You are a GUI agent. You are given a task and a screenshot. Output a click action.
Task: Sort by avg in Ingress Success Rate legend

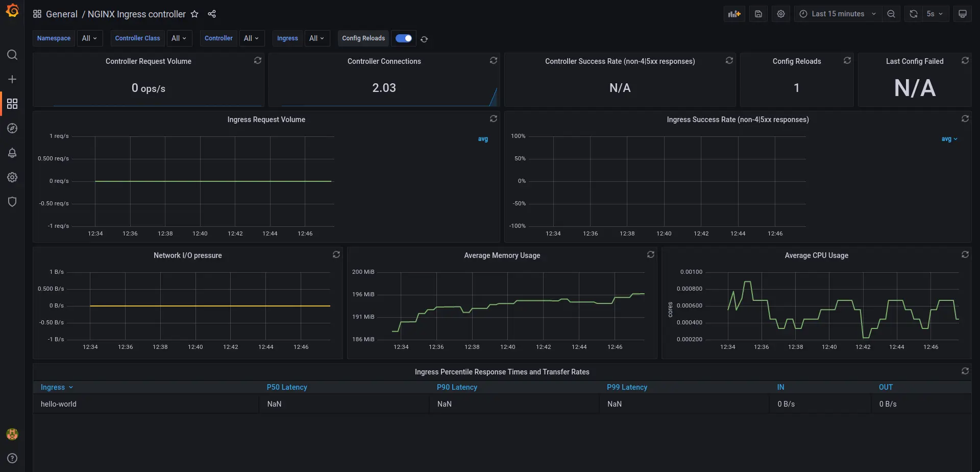coord(949,139)
